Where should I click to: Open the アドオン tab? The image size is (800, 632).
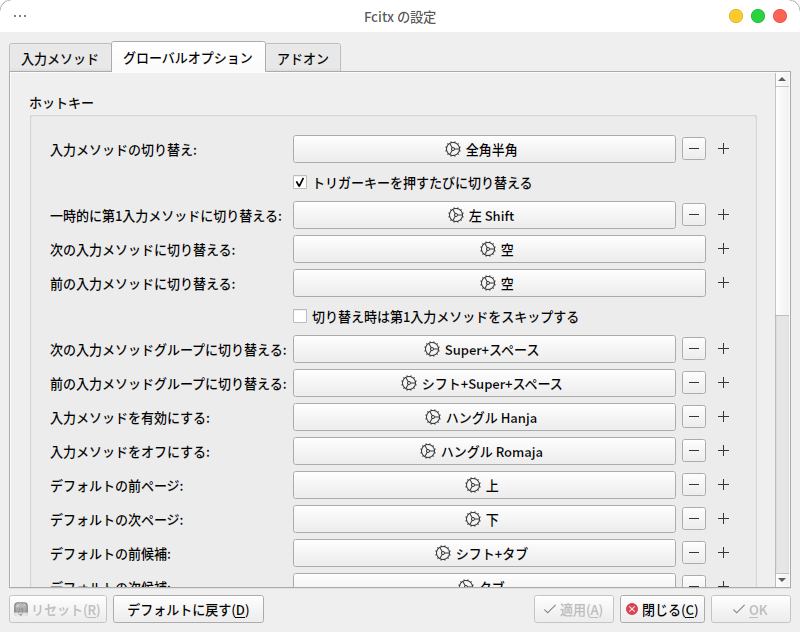(x=303, y=58)
